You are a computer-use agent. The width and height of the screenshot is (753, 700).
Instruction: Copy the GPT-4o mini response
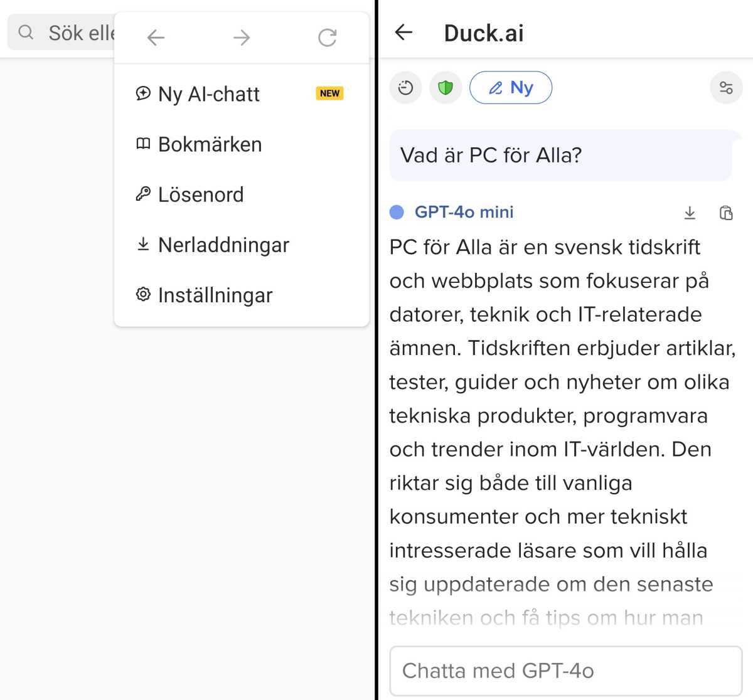[726, 213]
